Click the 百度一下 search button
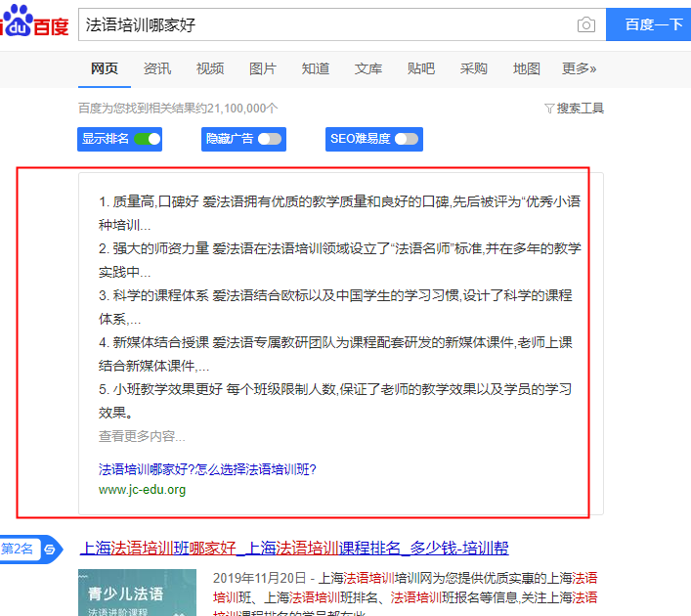Viewport: 691px width, 616px height. tap(648, 24)
